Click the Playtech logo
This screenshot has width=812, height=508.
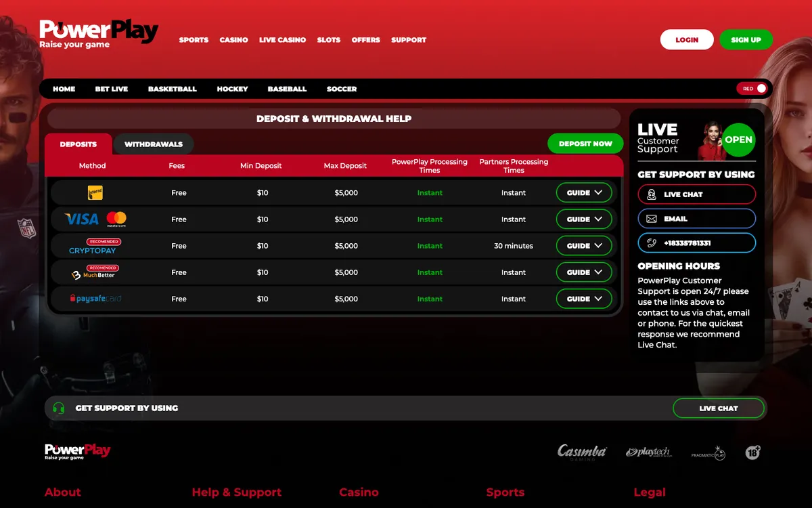point(648,452)
